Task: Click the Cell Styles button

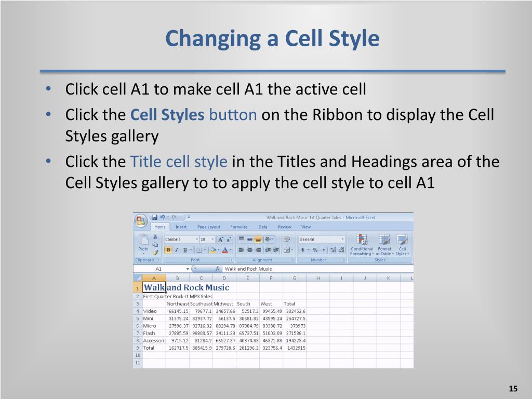Action: 403,245
